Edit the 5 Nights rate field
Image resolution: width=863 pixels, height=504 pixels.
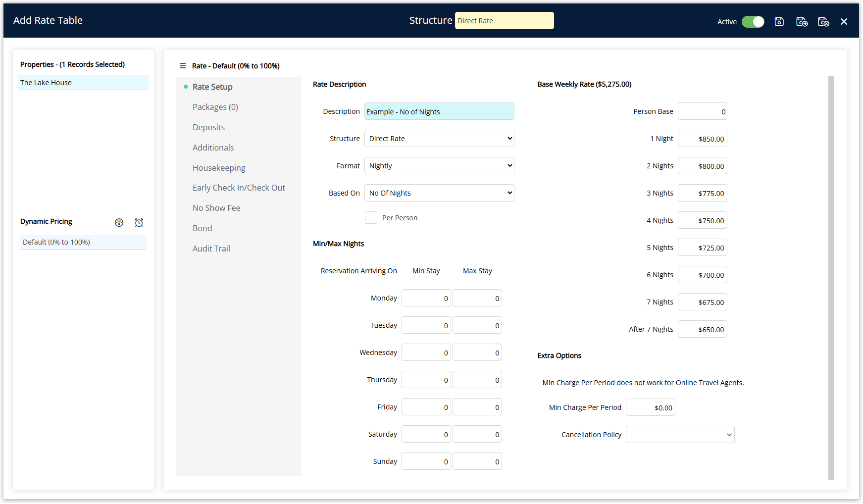tap(703, 248)
